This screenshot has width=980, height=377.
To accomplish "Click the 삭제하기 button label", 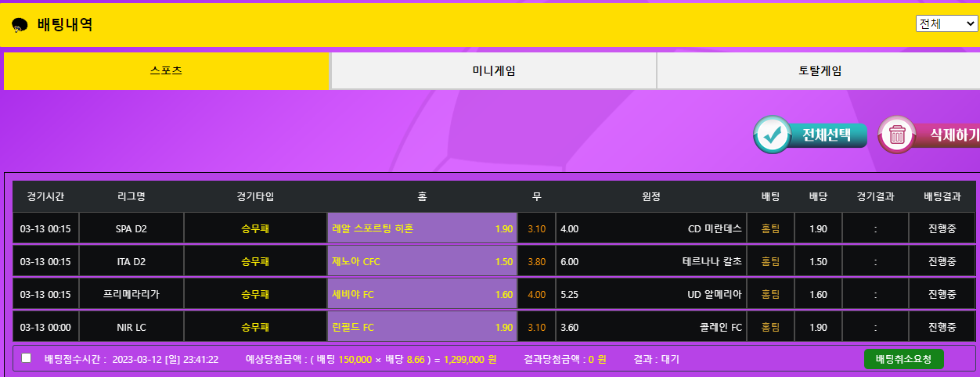I will 953,135.
